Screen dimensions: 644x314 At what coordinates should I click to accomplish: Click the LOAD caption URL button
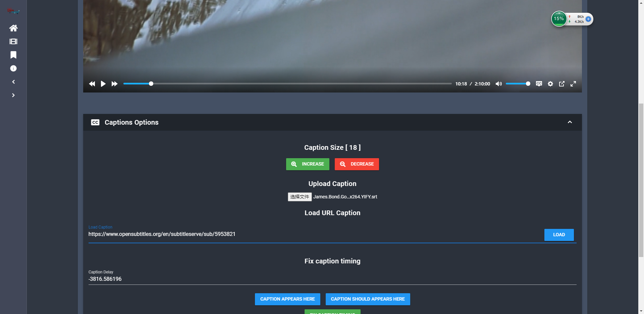[559, 235]
